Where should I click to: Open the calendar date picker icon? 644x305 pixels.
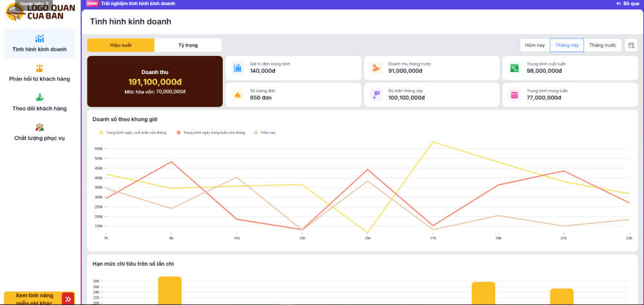[630, 45]
